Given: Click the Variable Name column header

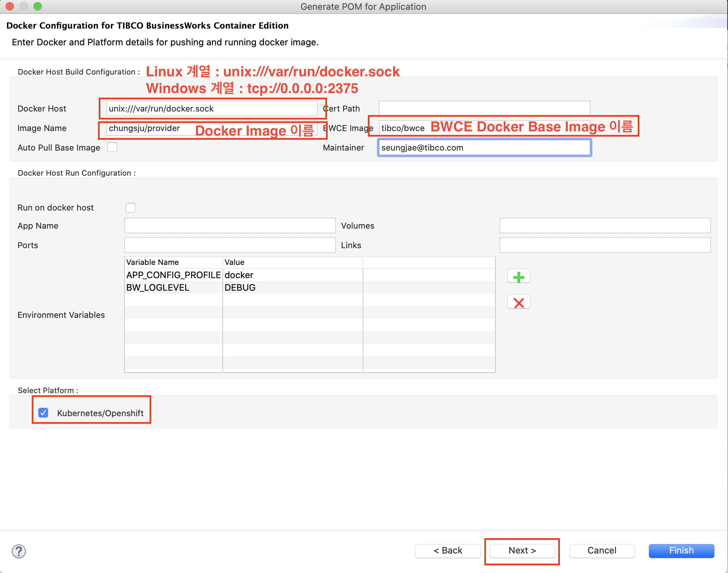Looking at the screenshot, I should [174, 262].
